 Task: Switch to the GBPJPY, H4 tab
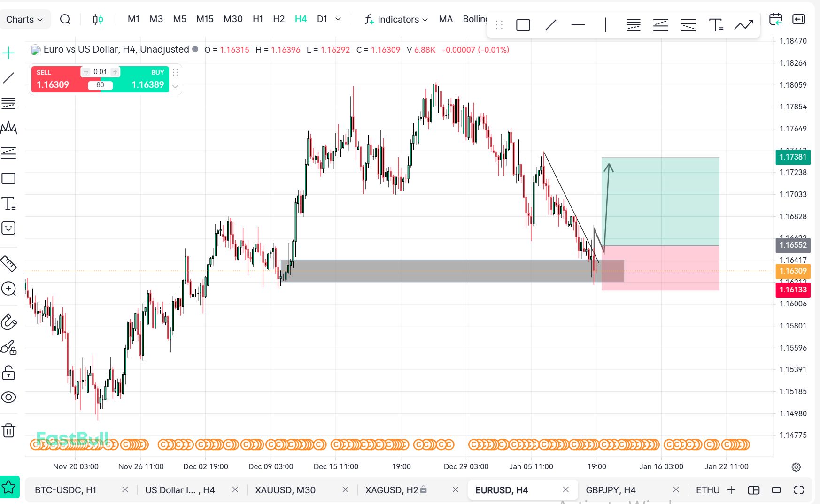(x=611, y=490)
